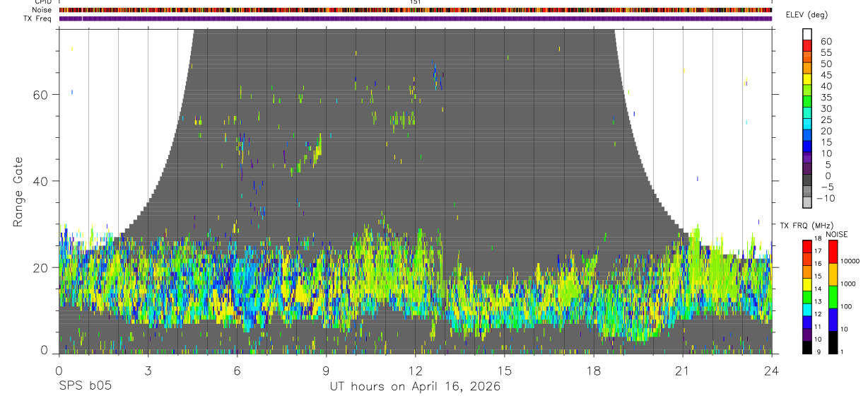Click the '25' label on ELEV colorbar

(826, 120)
